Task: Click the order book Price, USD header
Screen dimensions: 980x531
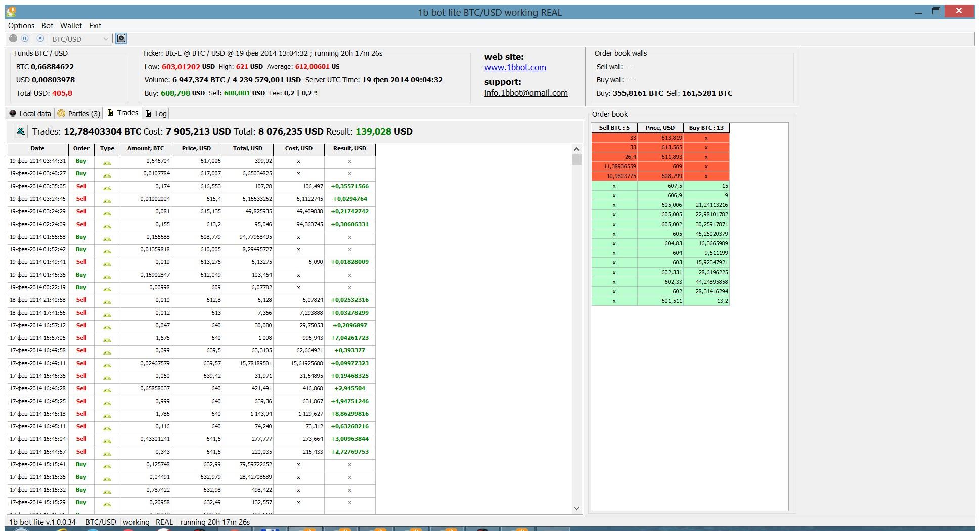Action: [660, 128]
